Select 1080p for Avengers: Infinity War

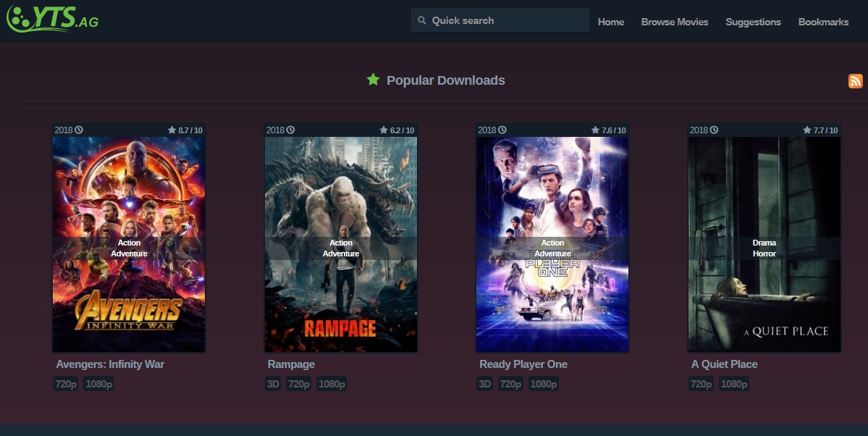98,383
